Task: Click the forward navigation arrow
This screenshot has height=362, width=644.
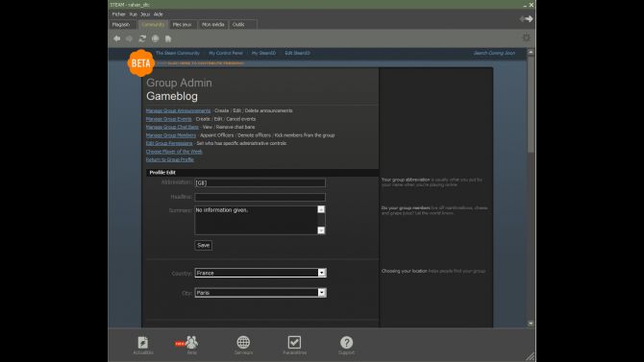Action: click(130, 38)
